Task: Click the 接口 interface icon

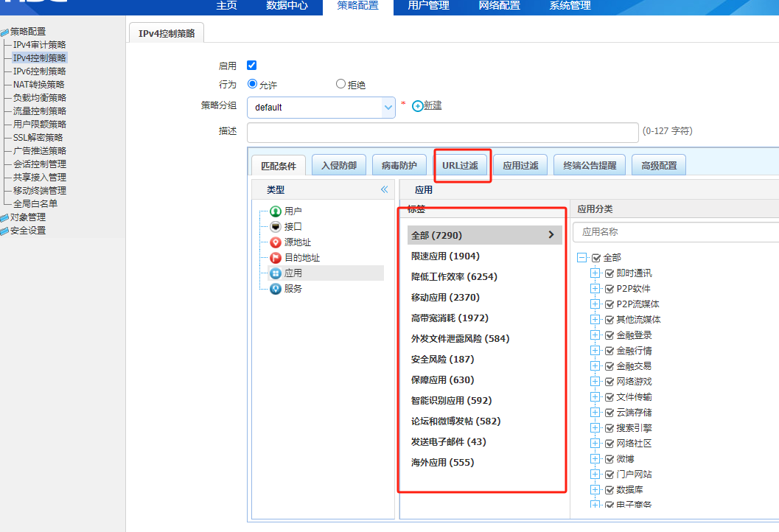Action: pyautogui.click(x=275, y=227)
